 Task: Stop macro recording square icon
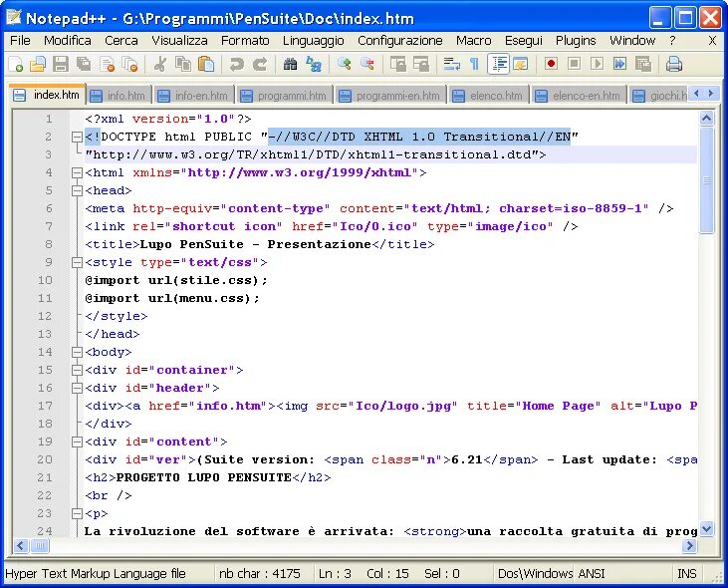click(x=574, y=63)
